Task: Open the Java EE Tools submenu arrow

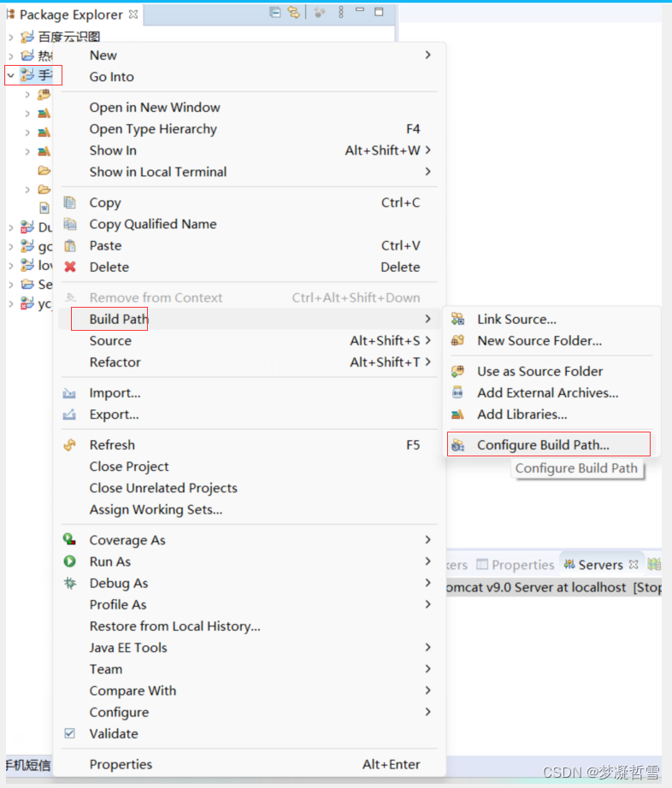Action: click(427, 647)
